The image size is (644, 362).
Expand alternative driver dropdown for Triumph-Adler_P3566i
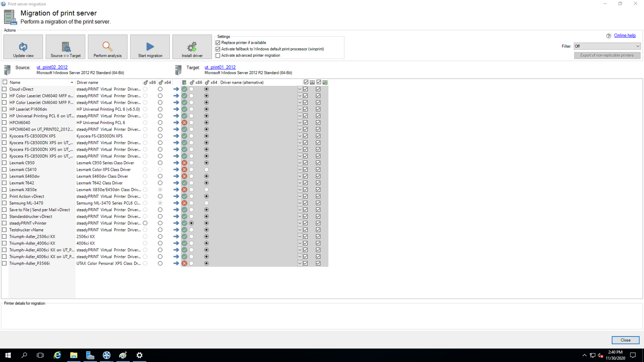click(x=300, y=263)
